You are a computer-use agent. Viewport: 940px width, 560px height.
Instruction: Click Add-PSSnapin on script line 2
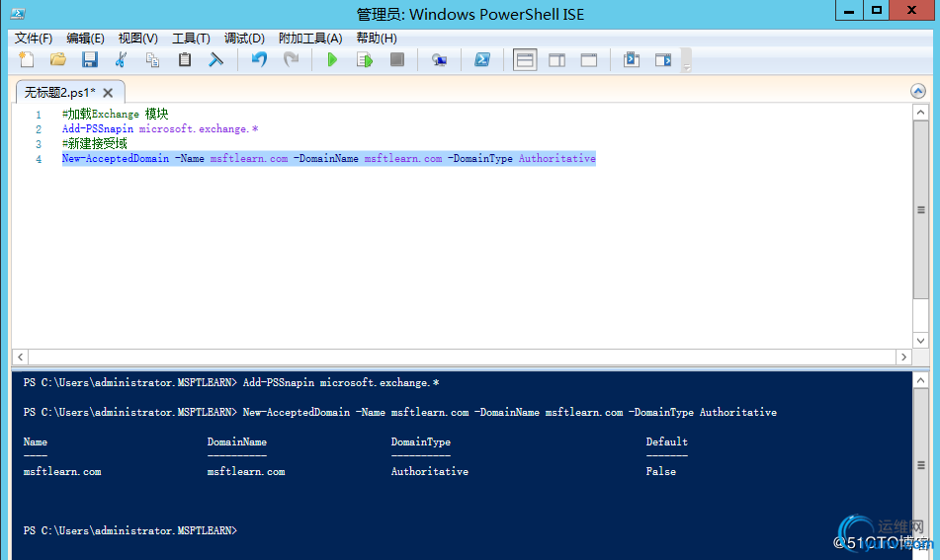pyautogui.click(x=98, y=128)
